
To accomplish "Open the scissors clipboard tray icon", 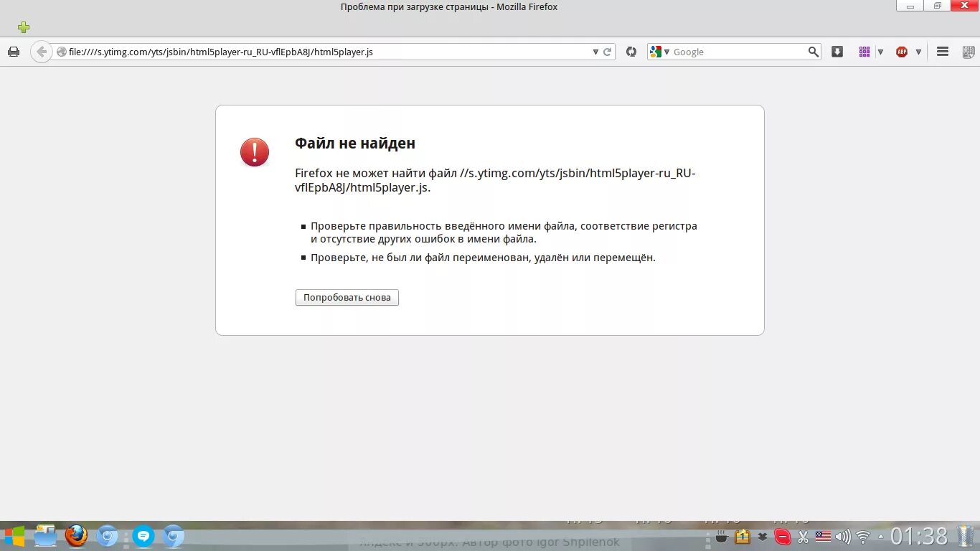I will [804, 537].
